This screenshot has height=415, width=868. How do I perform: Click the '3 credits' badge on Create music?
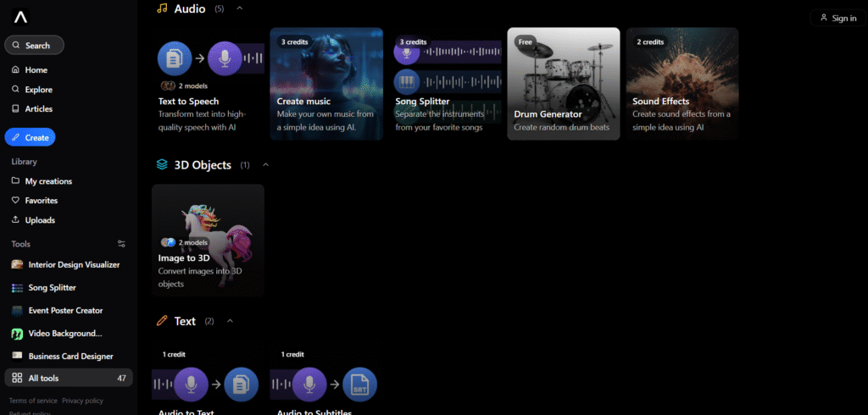point(294,42)
